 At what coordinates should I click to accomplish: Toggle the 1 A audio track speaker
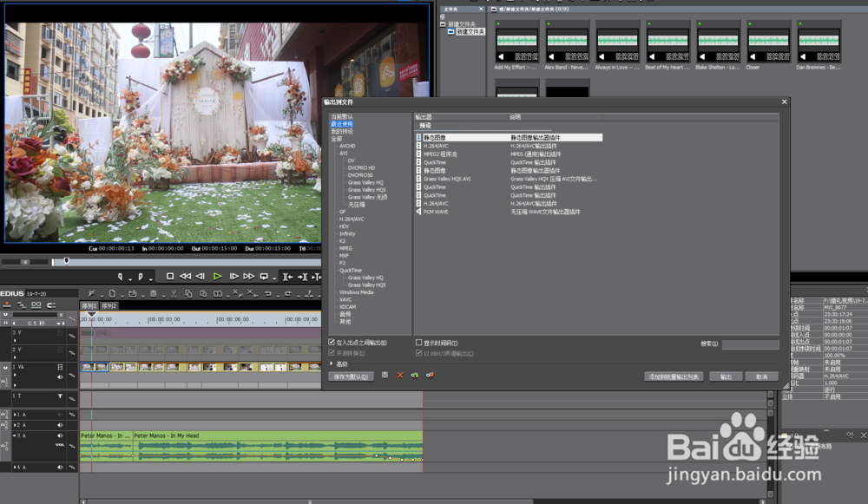pyautogui.click(x=60, y=415)
